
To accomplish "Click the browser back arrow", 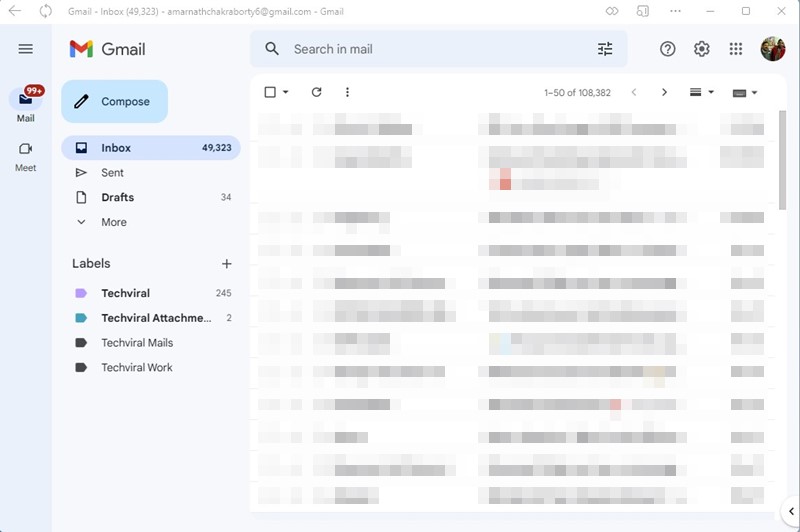I will tap(15, 11).
